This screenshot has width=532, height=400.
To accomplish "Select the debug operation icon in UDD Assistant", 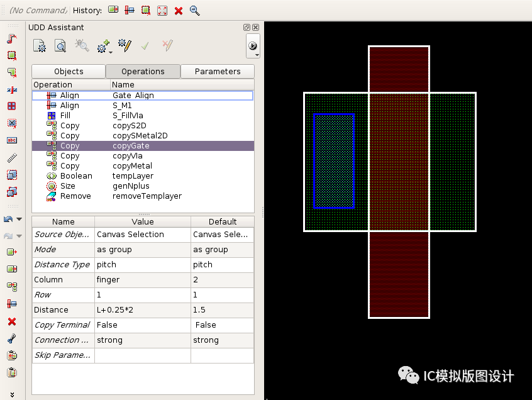I will (x=80, y=47).
